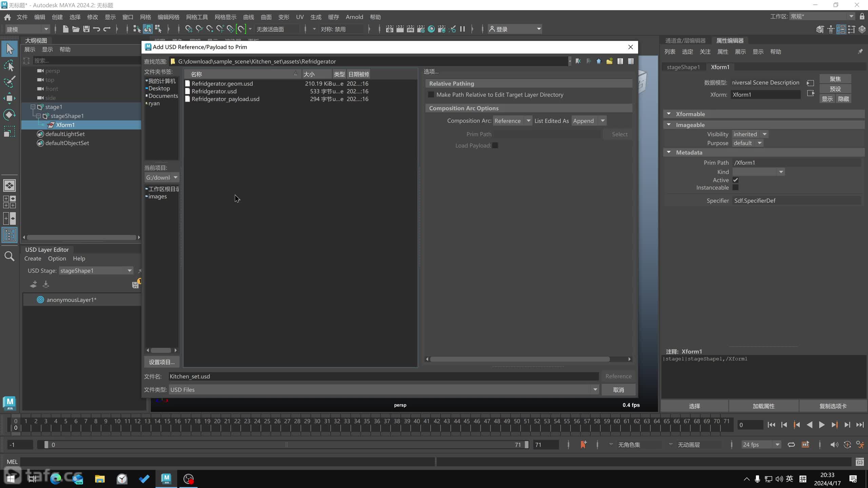Click the save layers icon with badge
The height and width of the screenshot is (488, 868).
pyautogui.click(x=136, y=284)
